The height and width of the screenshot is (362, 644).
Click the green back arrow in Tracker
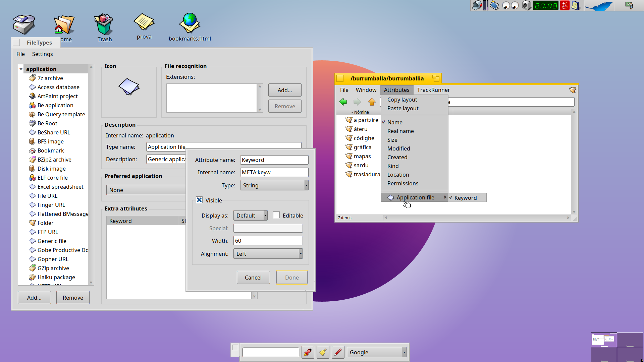coord(343,102)
